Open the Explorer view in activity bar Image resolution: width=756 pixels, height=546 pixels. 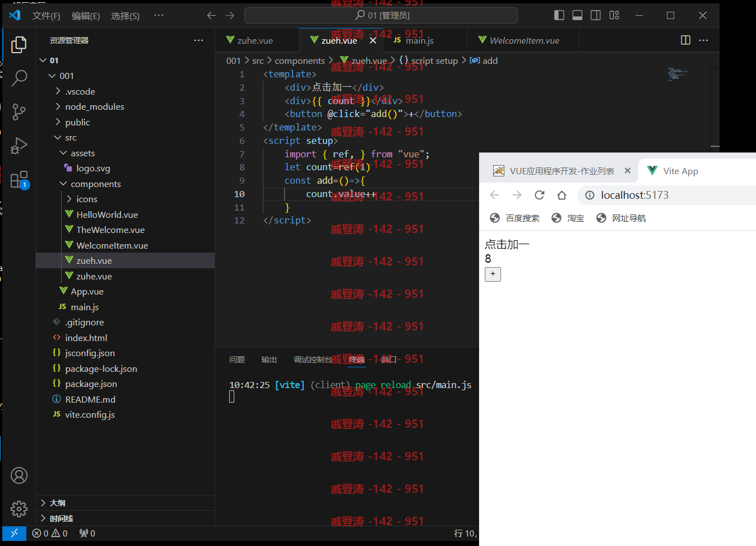pyautogui.click(x=19, y=44)
